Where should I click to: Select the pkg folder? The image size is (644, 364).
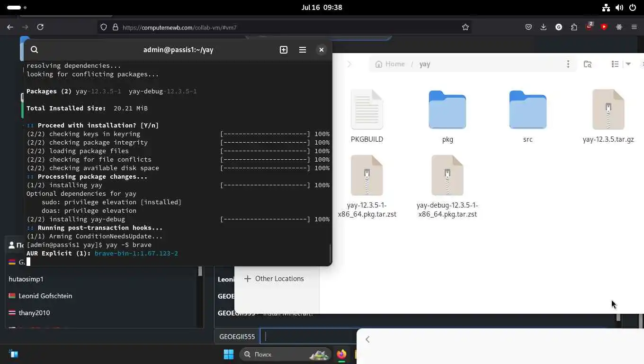(x=447, y=116)
